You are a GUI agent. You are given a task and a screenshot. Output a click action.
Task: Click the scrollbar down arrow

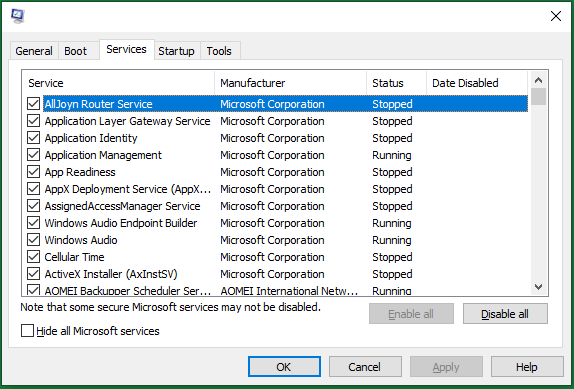(538, 287)
